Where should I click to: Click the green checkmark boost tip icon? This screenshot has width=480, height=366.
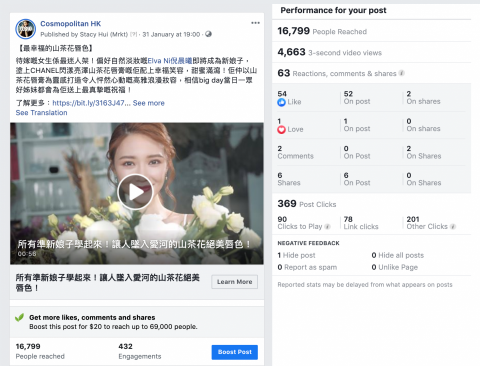pos(20,318)
